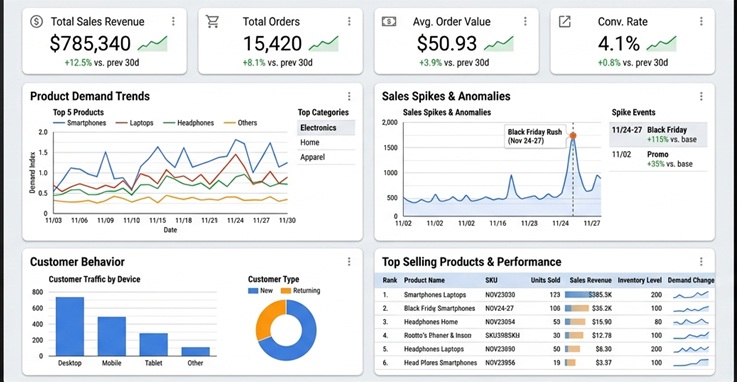Click product name Headphones Home

431,322
